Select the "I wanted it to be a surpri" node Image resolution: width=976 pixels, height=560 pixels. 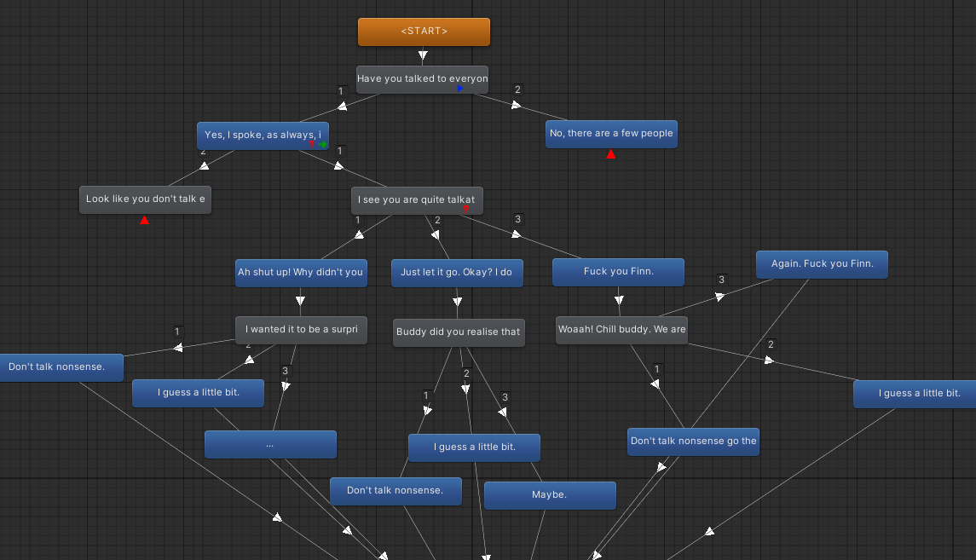(301, 330)
